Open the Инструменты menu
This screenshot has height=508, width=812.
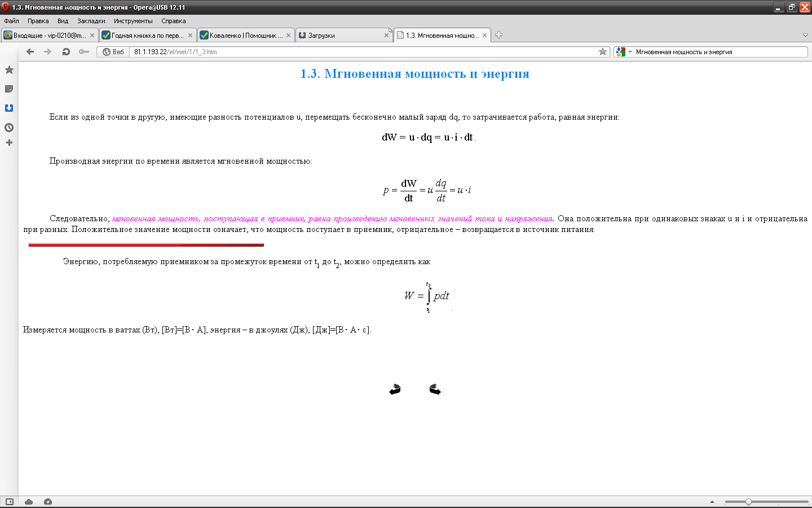(133, 21)
